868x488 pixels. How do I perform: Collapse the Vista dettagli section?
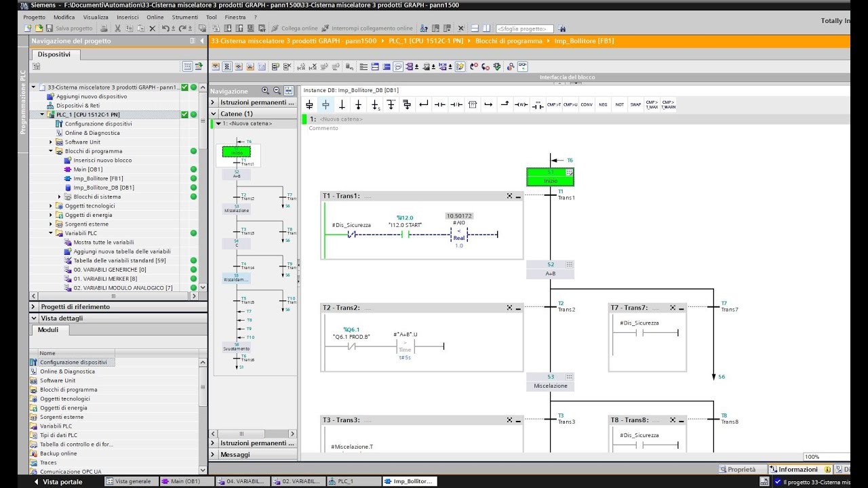pos(33,317)
